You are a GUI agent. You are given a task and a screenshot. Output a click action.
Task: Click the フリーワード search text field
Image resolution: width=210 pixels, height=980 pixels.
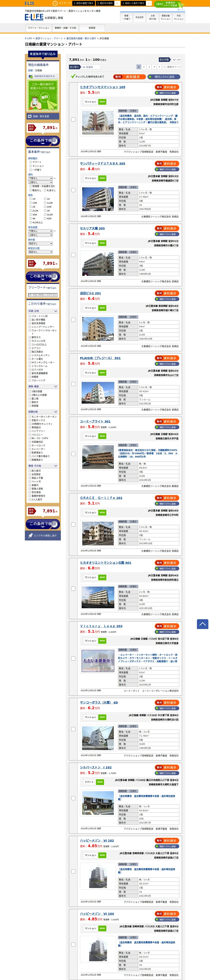[43, 295]
